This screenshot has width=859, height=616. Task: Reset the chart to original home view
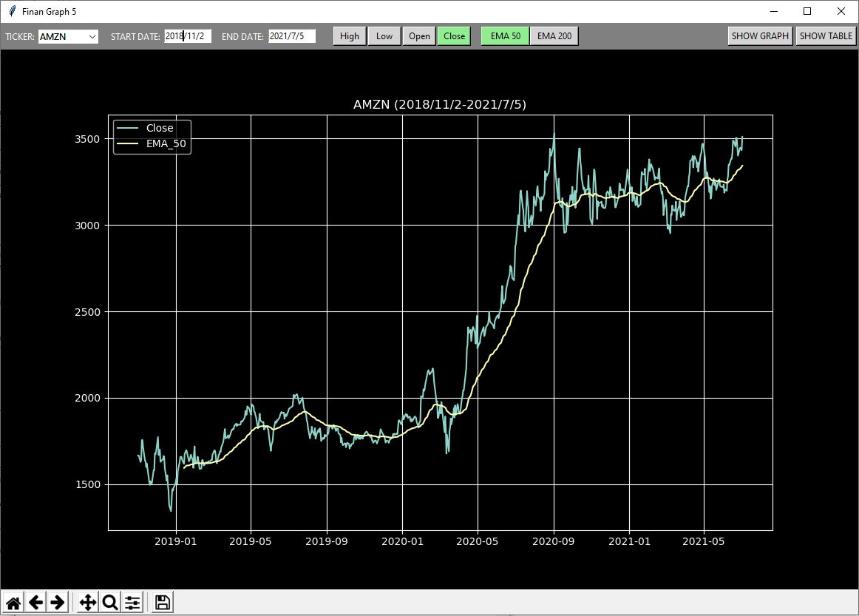coord(13,603)
